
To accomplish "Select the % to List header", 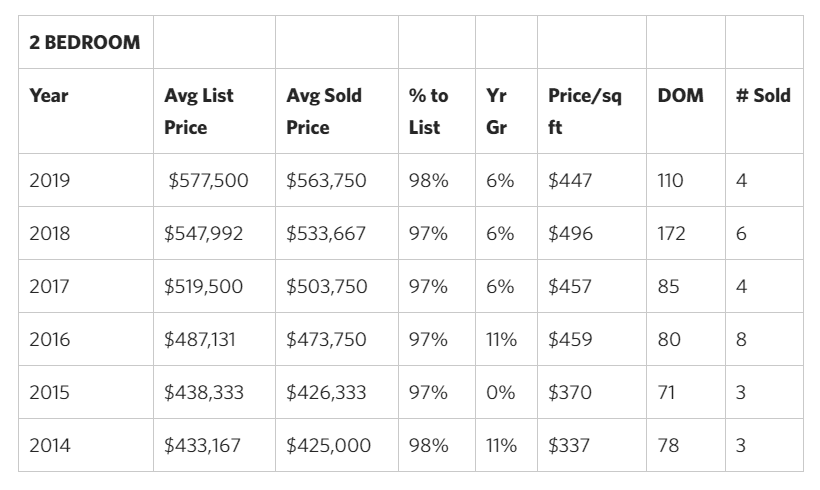I will [428, 112].
